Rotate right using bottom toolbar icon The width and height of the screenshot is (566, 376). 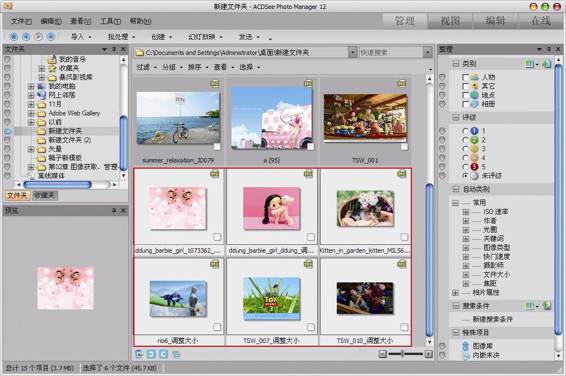164,354
